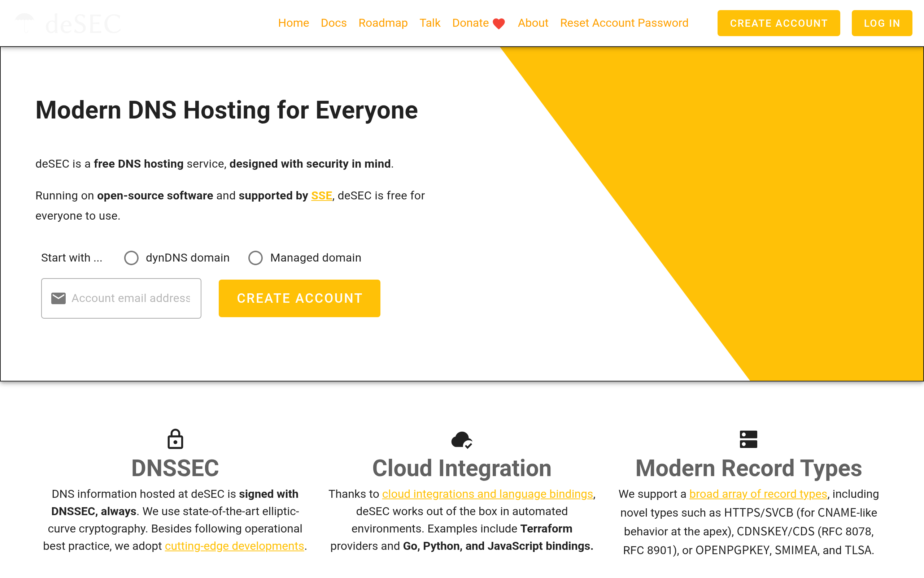The height and width of the screenshot is (578, 924).
Task: Focus the Account email address field
Action: click(x=121, y=298)
